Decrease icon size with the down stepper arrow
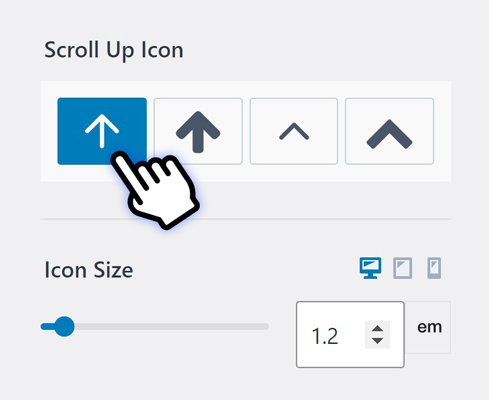The image size is (489, 400). (377, 341)
